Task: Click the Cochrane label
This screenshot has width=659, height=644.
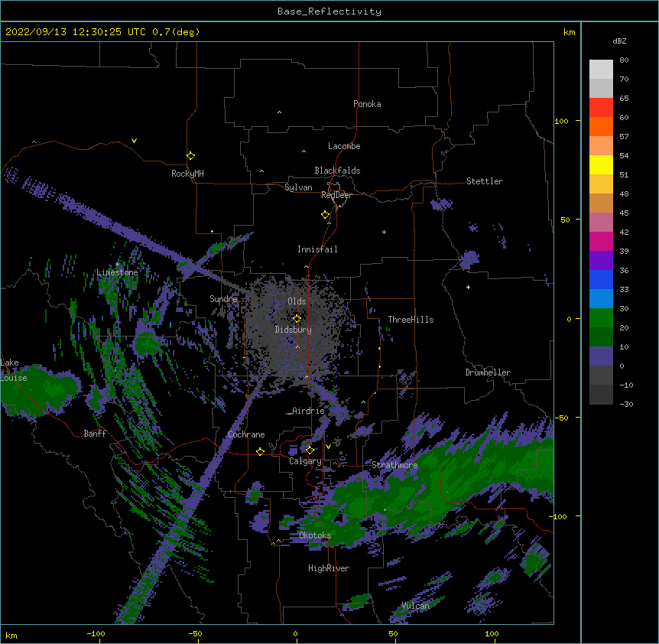Action: [x=246, y=434]
